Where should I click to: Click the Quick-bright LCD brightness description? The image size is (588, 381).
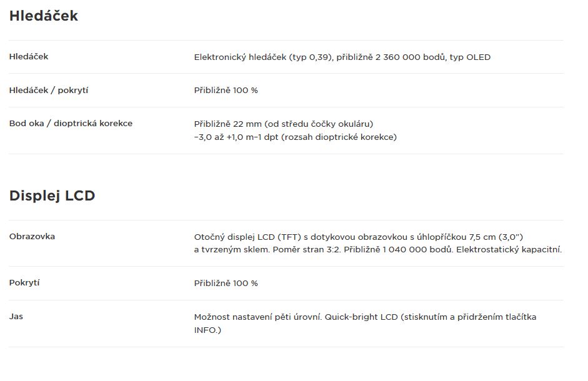click(x=366, y=317)
